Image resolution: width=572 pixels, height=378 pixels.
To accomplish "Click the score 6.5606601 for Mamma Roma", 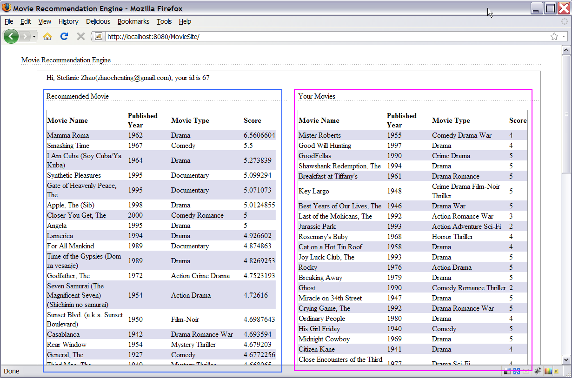I will [259, 135].
